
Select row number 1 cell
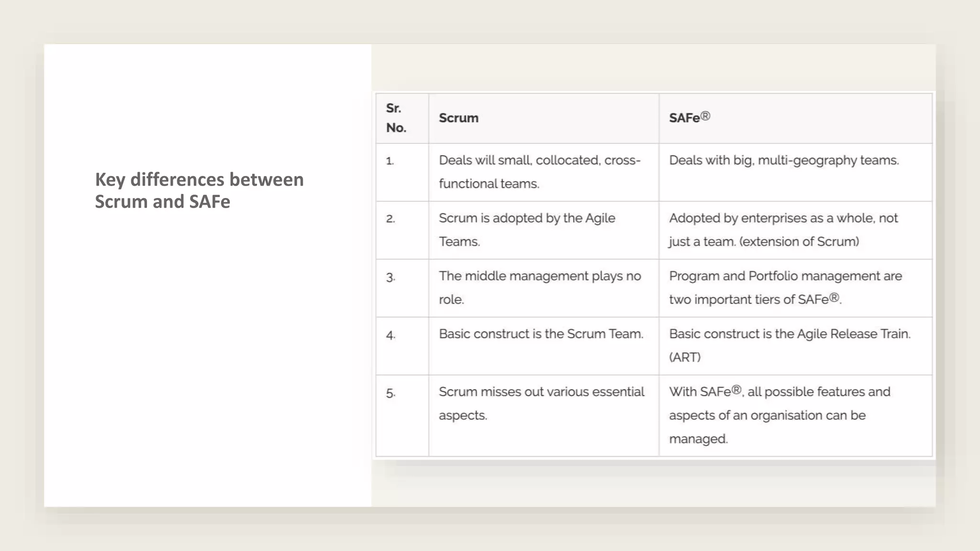click(x=390, y=161)
